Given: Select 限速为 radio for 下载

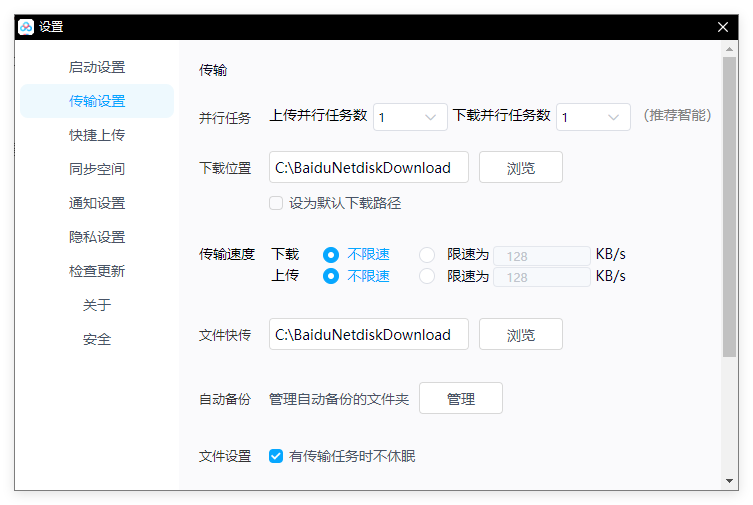Looking at the screenshot, I should (427, 254).
